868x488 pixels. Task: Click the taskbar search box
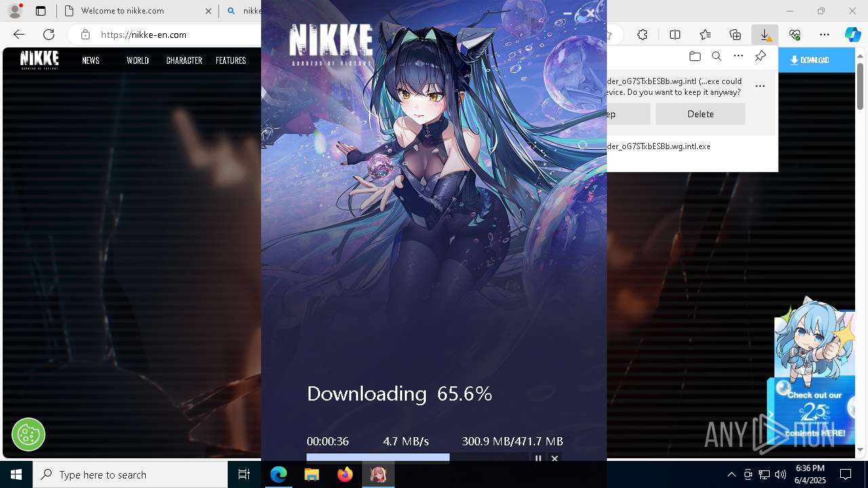(130, 474)
